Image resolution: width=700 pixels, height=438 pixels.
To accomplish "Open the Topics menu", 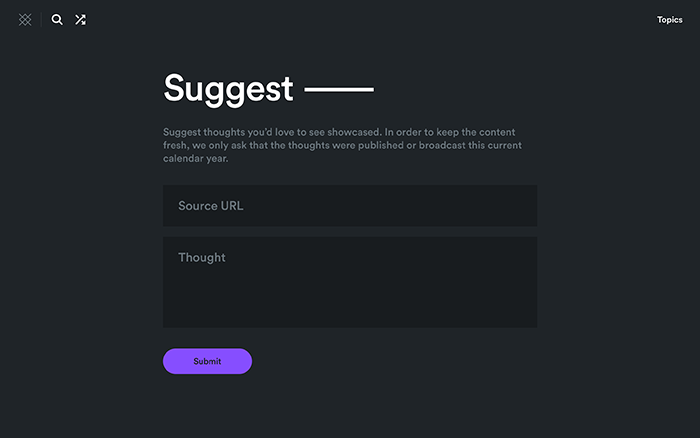I will tap(669, 20).
